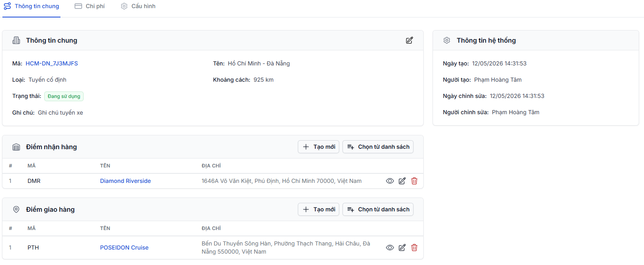This screenshot has width=644, height=265.
Task: Choose pickup point via Chọn từ danh sách
Action: (x=378, y=147)
